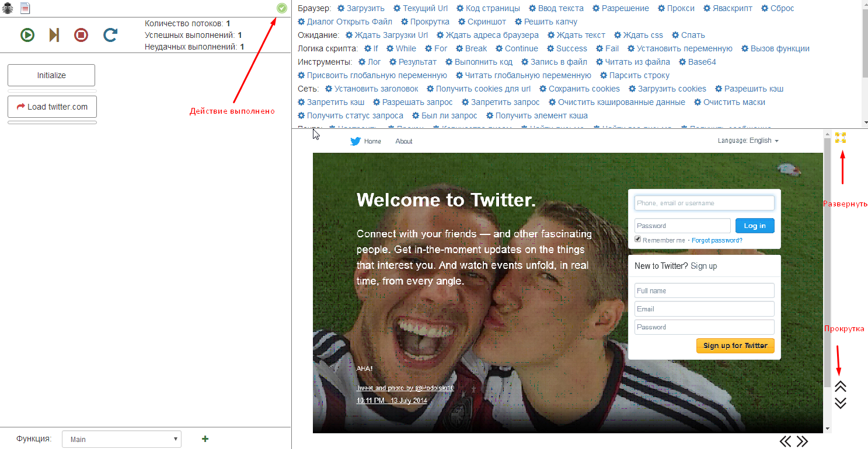This screenshot has width=868, height=449.
Task: Open the bug debug icon
Action: [x=8, y=8]
